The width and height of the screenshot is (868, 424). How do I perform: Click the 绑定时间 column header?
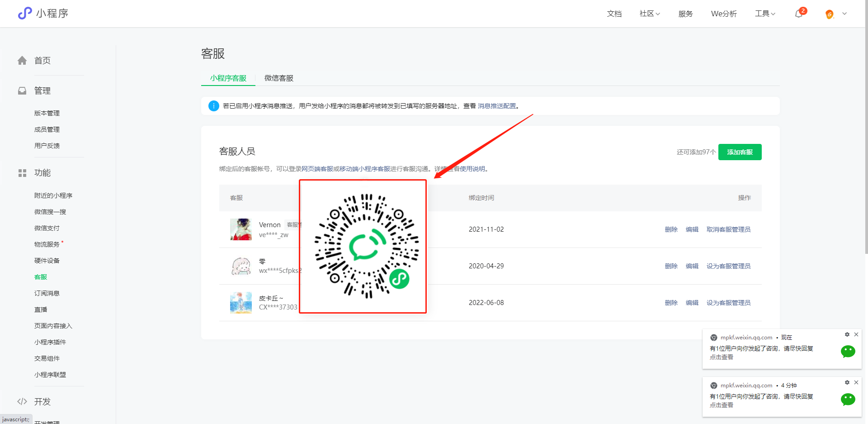(481, 198)
